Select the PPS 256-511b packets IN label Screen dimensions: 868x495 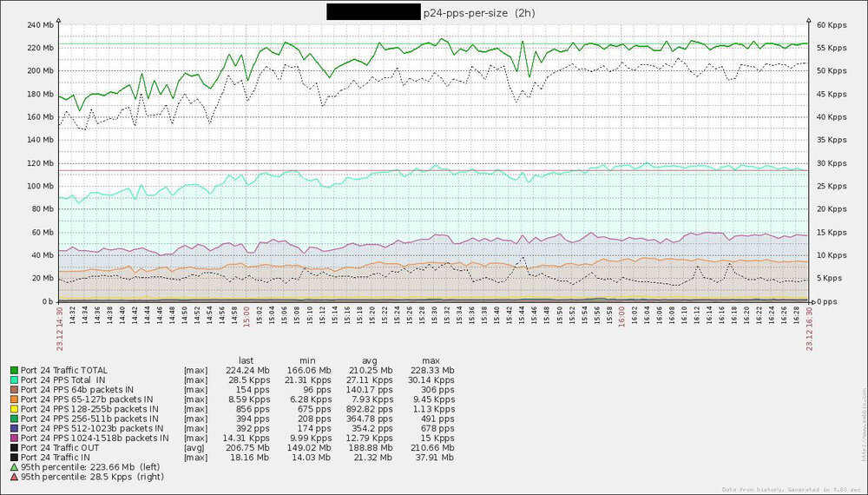89,419
